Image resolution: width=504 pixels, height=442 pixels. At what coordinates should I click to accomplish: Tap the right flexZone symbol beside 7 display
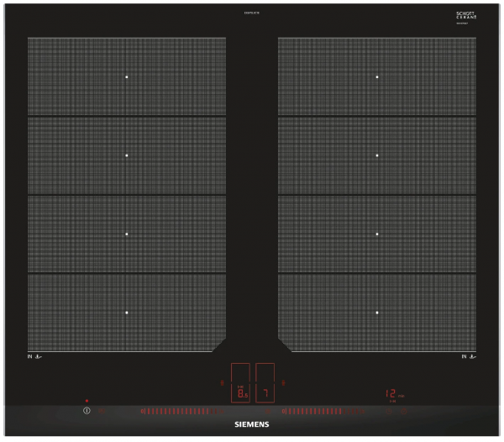coord(283,382)
